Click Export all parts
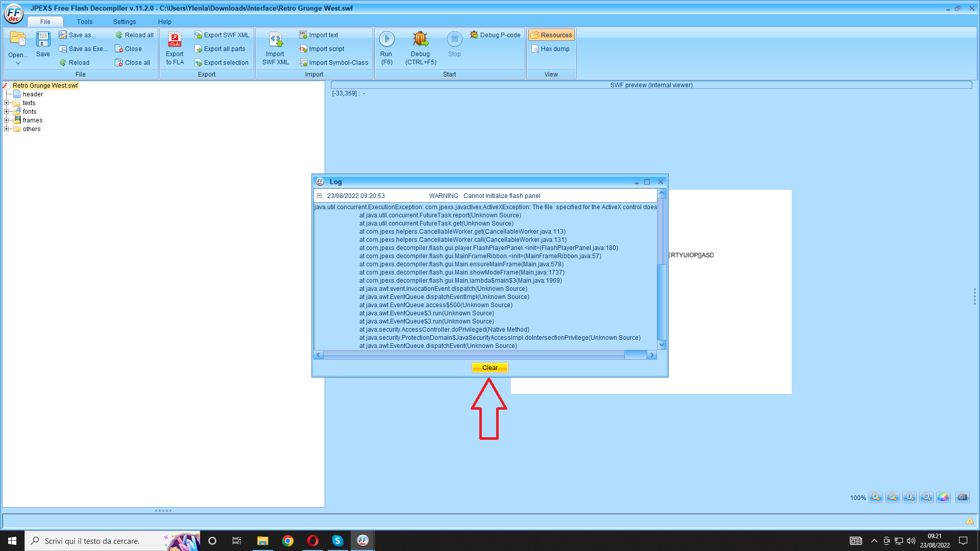 coord(220,49)
